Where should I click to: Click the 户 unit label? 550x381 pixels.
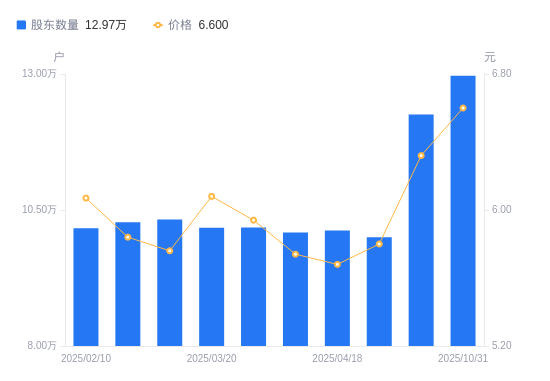(59, 56)
